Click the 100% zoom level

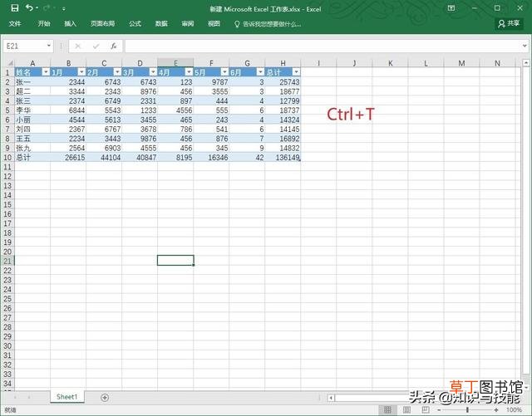514,410
